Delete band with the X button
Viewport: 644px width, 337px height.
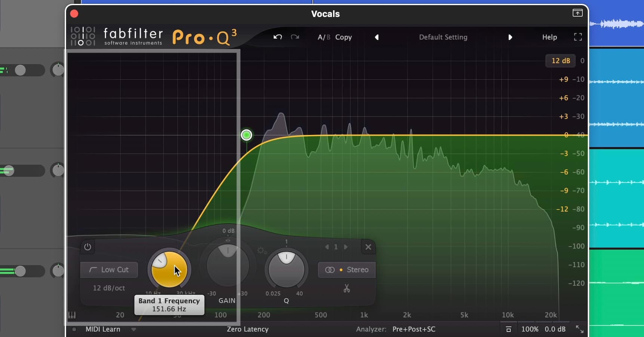368,247
